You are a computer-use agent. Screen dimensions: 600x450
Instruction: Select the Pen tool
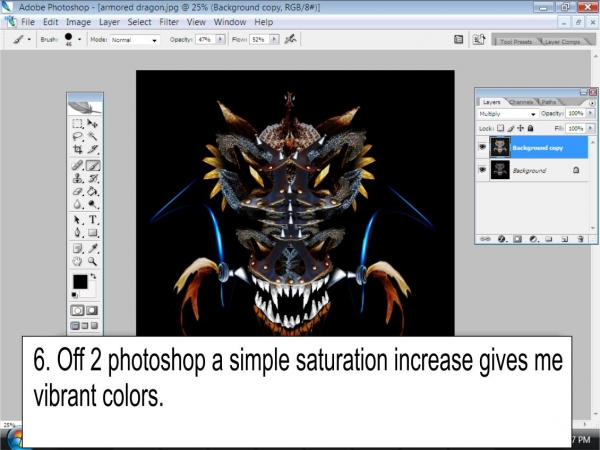(x=78, y=233)
